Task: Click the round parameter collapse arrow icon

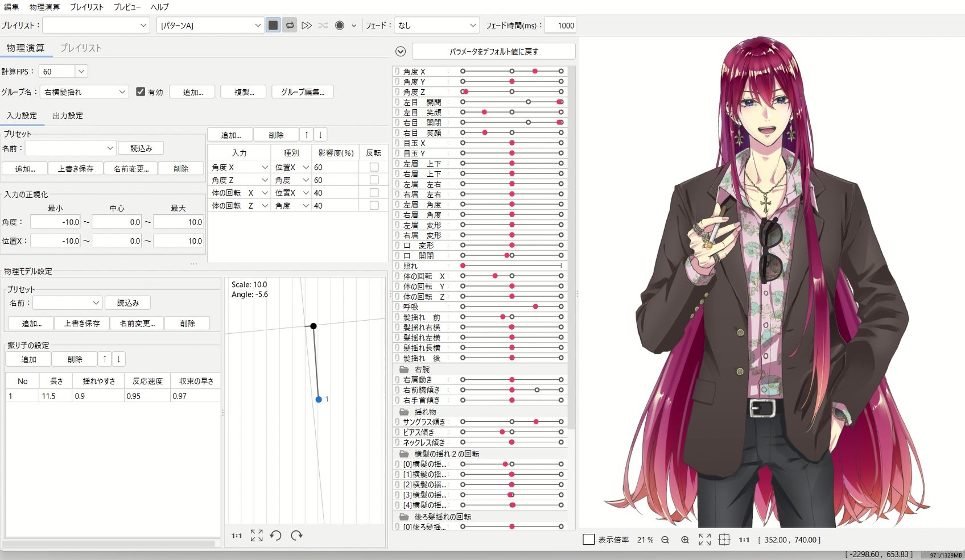Action: [x=401, y=52]
